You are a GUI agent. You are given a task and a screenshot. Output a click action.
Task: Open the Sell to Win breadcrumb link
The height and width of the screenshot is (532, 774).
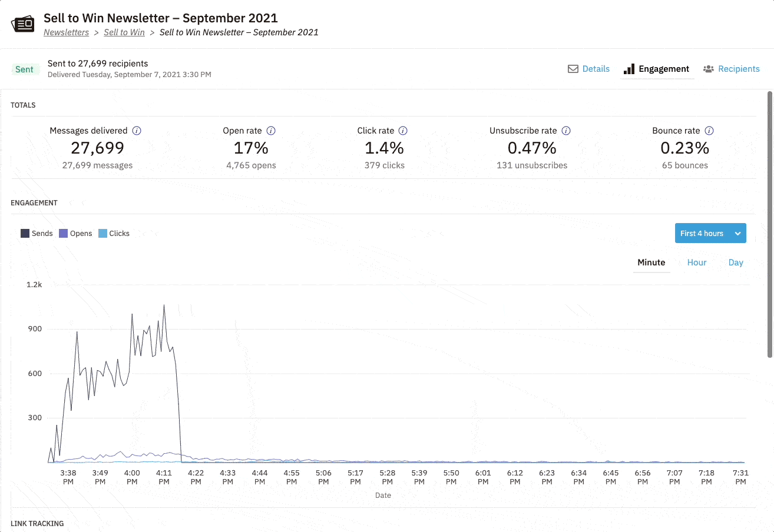[124, 32]
